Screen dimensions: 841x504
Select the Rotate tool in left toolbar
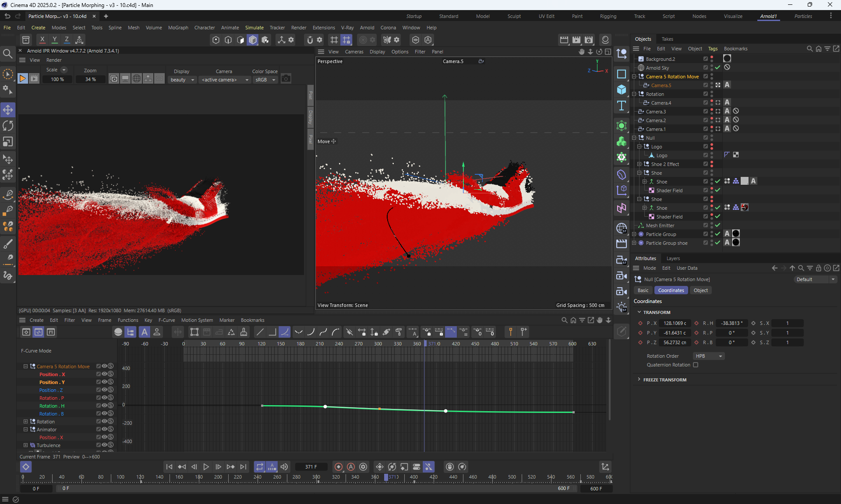8,126
